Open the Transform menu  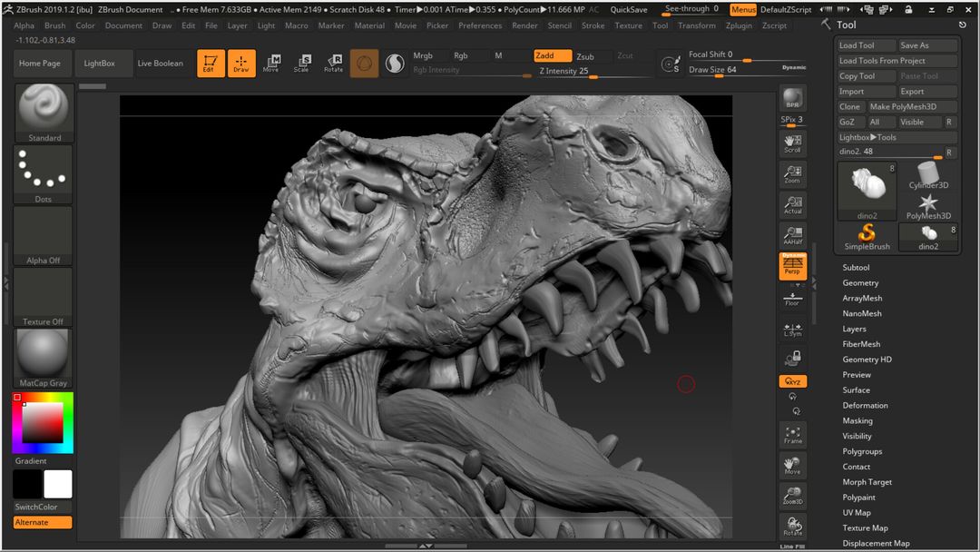pyautogui.click(x=696, y=25)
